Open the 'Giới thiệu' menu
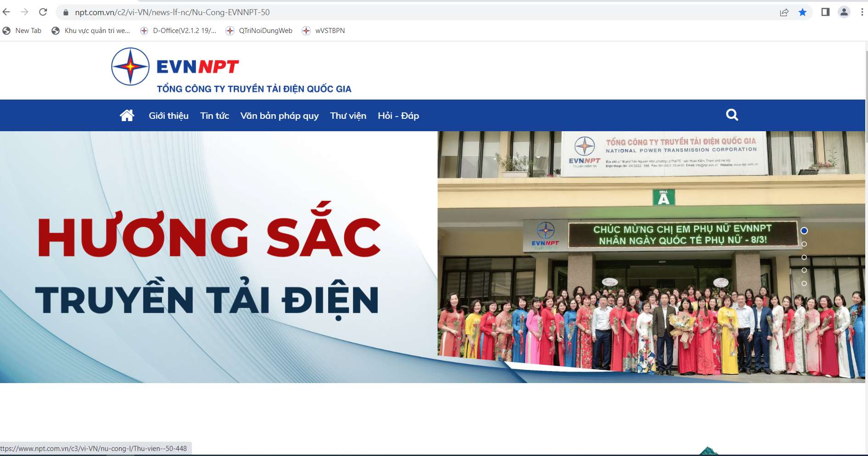 [x=168, y=116]
